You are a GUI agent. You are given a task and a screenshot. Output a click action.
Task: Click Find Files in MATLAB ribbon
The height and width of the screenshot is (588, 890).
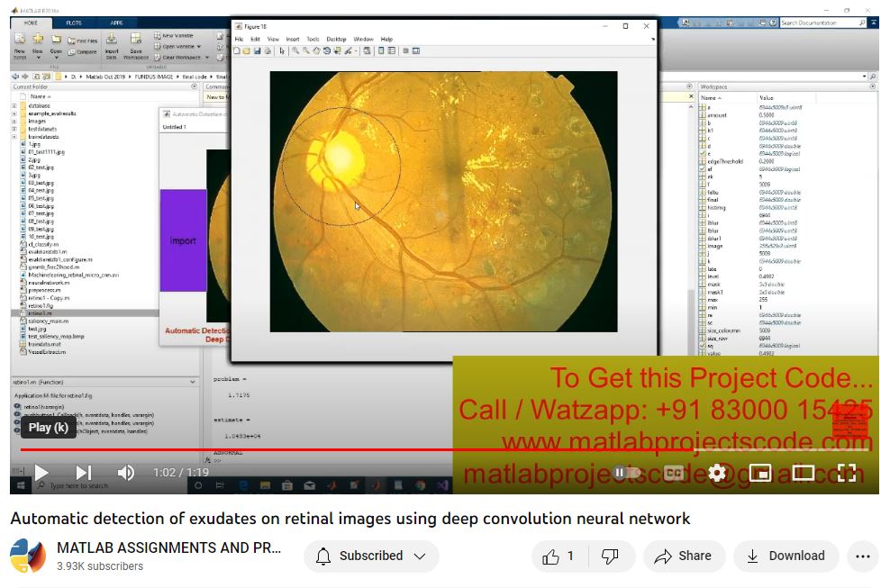pos(82,41)
